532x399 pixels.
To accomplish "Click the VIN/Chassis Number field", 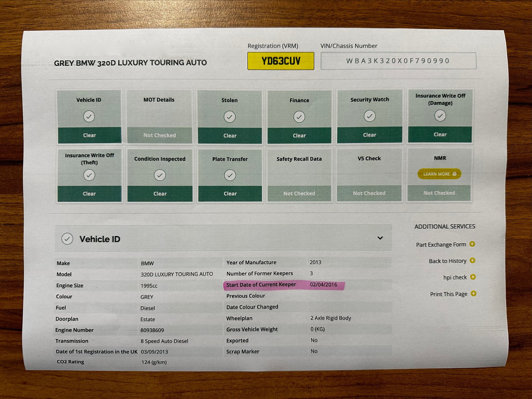I will [398, 61].
